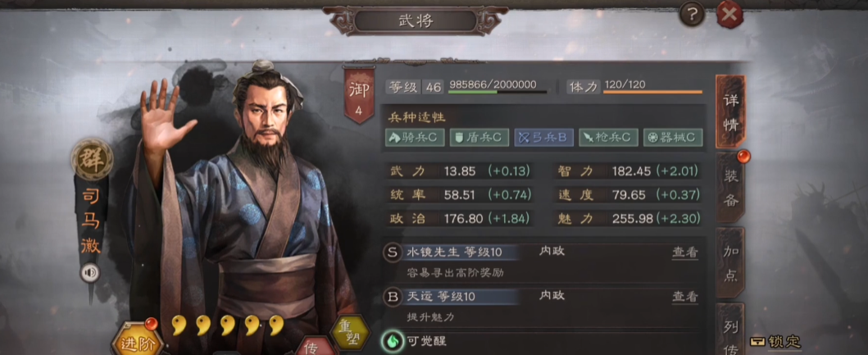This screenshot has width=868, height=355.
Task: Tap the 重塑 hexagon icon
Action: (350, 332)
